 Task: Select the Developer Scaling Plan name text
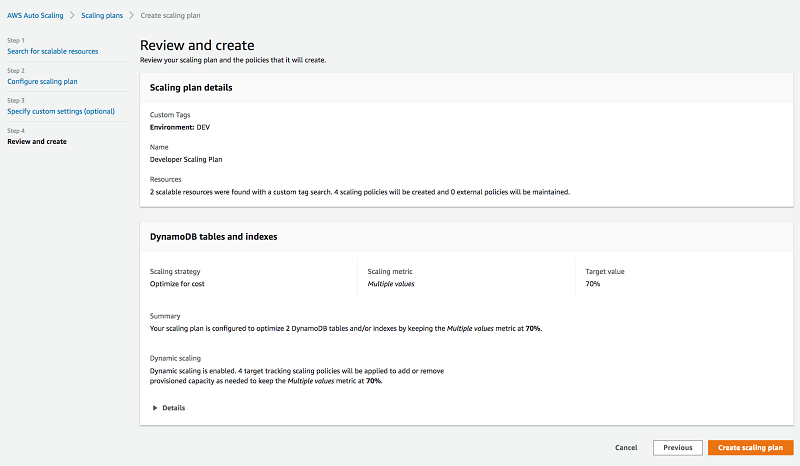(x=186, y=158)
